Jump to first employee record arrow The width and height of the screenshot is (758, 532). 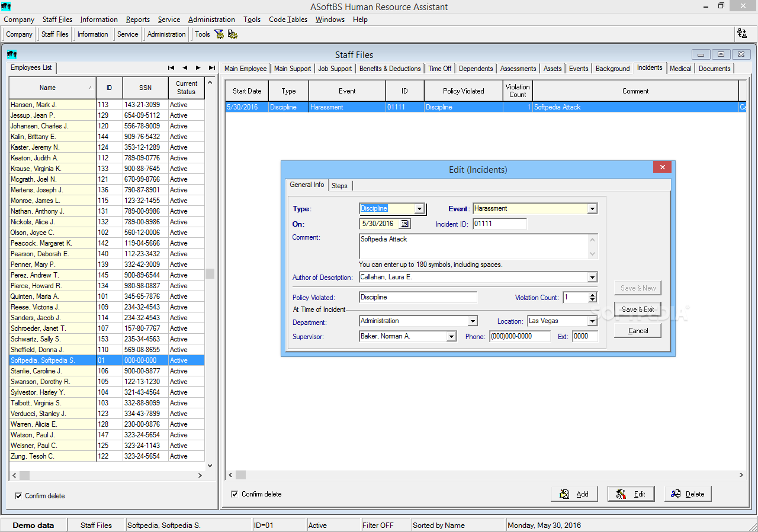171,67
